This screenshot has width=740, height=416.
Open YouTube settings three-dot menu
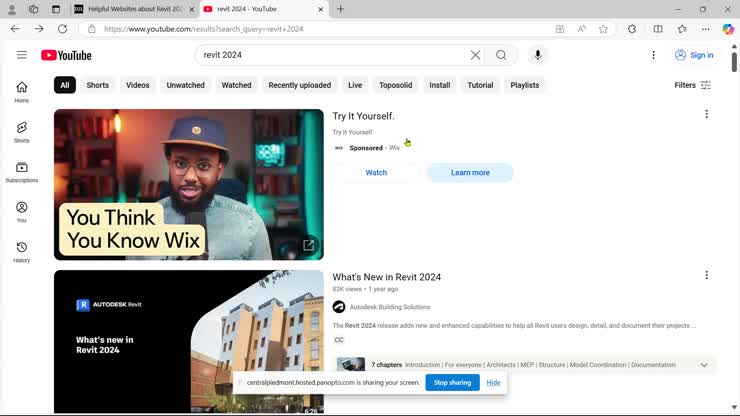pyautogui.click(x=653, y=55)
